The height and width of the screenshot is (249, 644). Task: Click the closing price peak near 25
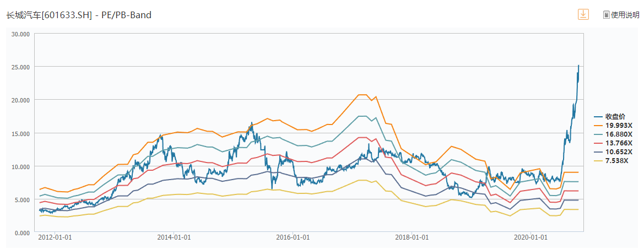pyautogui.click(x=578, y=66)
